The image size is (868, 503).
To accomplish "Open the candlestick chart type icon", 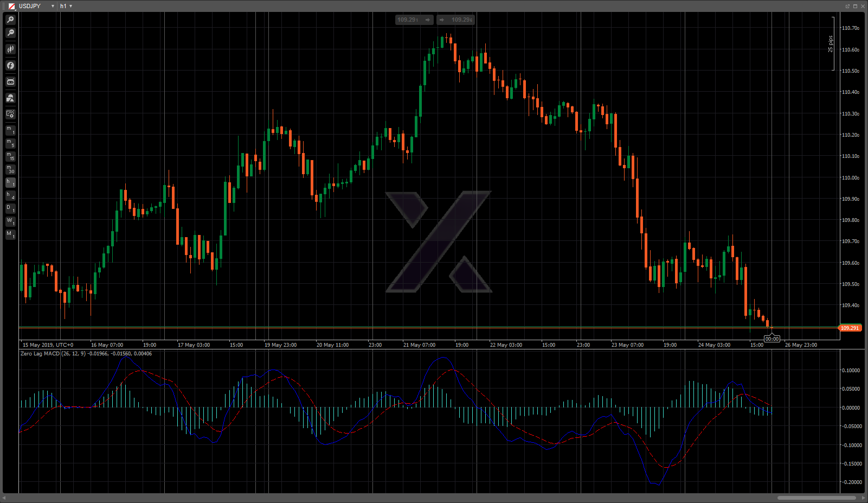I will 10,49.
